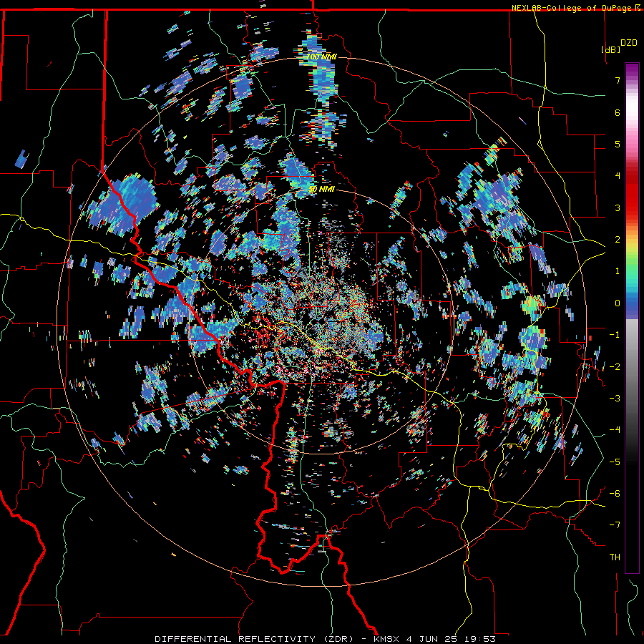The image size is (644, 644).
Task: Click the "100 NMI" range ring label
Action: [x=321, y=57]
